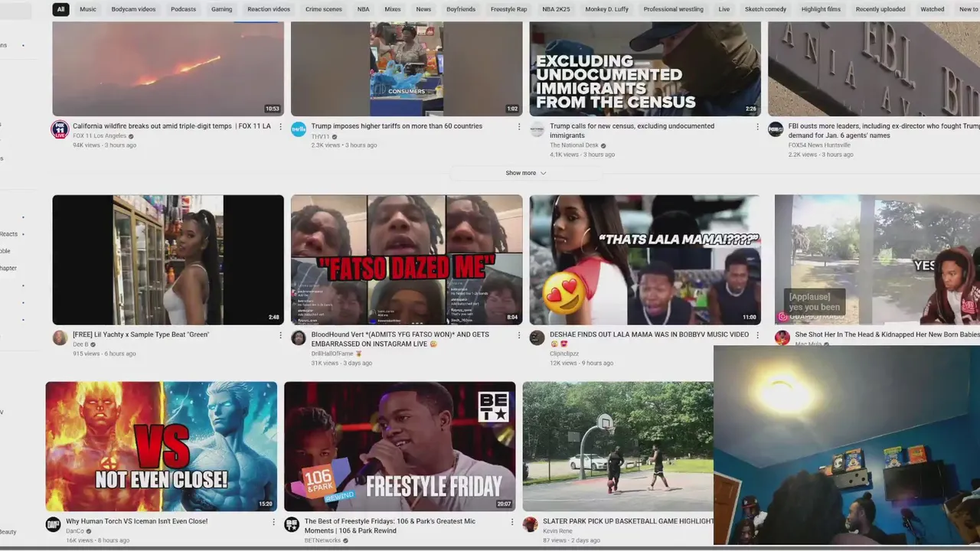Open options menu for Human Torch VS Iceman video
980x551 pixels.
pyautogui.click(x=273, y=522)
